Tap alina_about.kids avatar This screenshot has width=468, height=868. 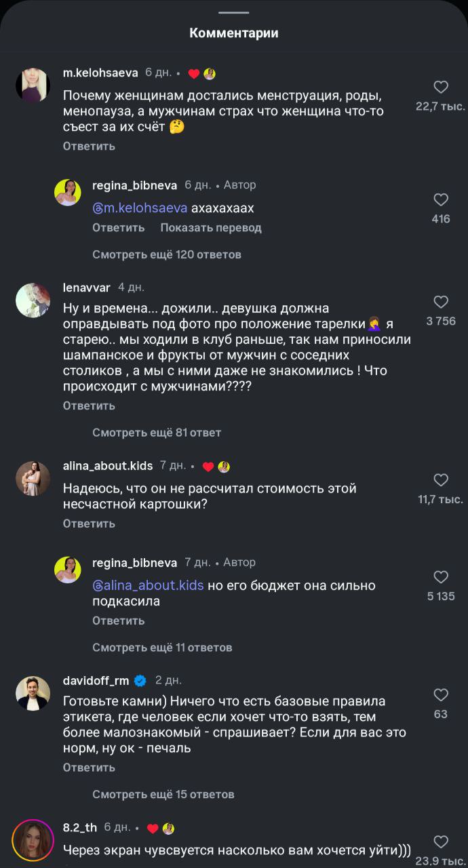pos(33,478)
